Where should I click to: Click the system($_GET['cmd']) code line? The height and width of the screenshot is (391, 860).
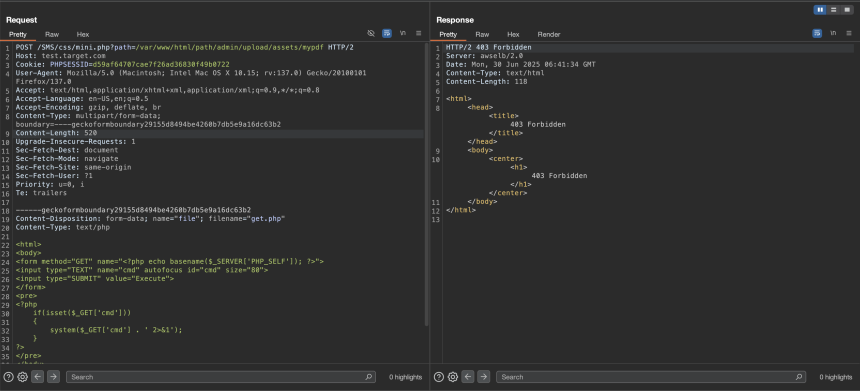(116, 330)
